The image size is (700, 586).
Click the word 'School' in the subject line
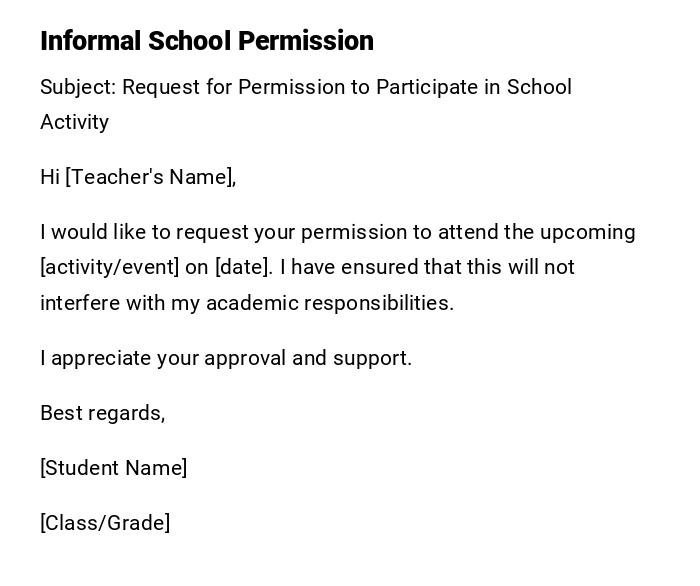[540, 87]
